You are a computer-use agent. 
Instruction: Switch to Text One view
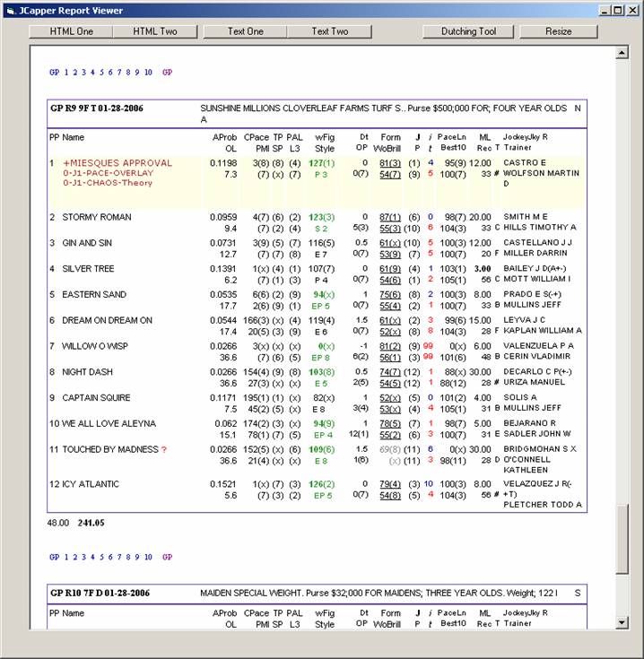tap(246, 31)
